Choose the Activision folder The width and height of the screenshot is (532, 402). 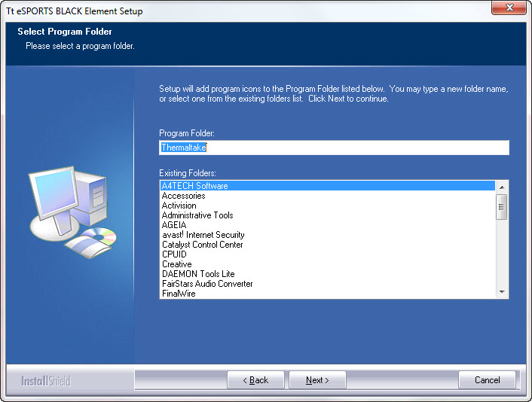click(x=327, y=206)
